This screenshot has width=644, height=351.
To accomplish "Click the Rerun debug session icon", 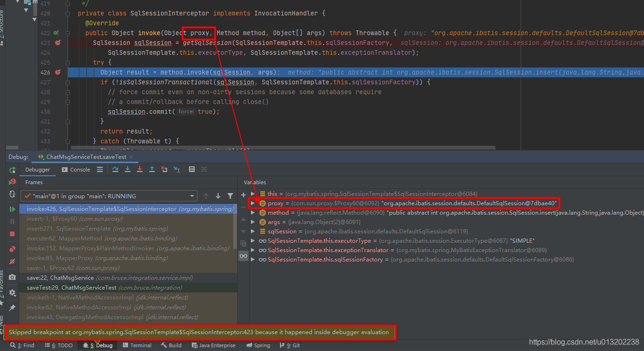I will click(x=12, y=170).
